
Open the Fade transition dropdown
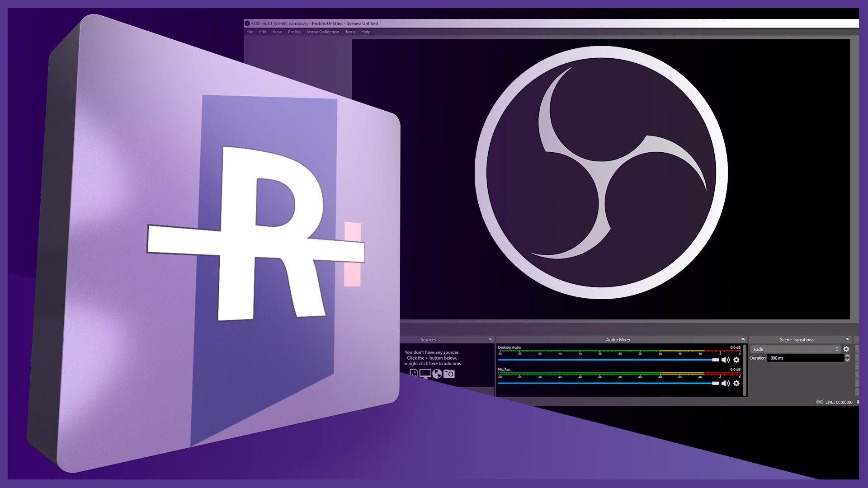coord(795,349)
